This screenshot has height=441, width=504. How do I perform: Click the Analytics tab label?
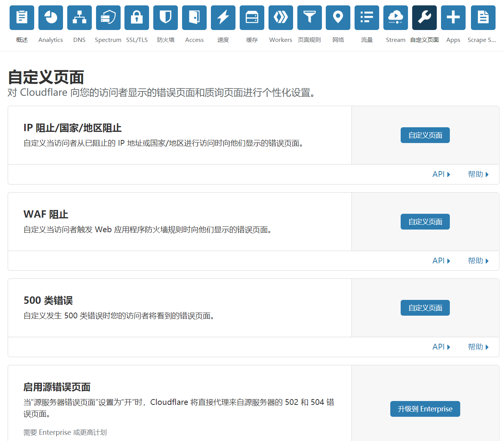pyautogui.click(x=51, y=40)
